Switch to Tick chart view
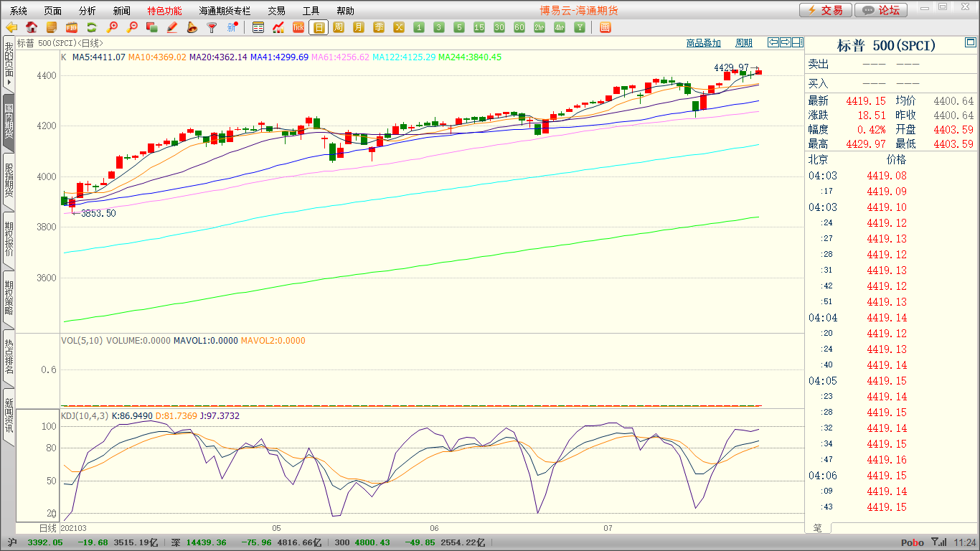This screenshot has height=551, width=980. tap(298, 28)
